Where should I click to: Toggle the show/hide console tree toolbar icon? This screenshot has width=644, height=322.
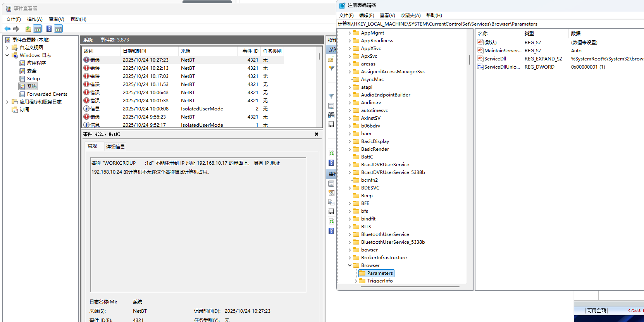(x=38, y=29)
